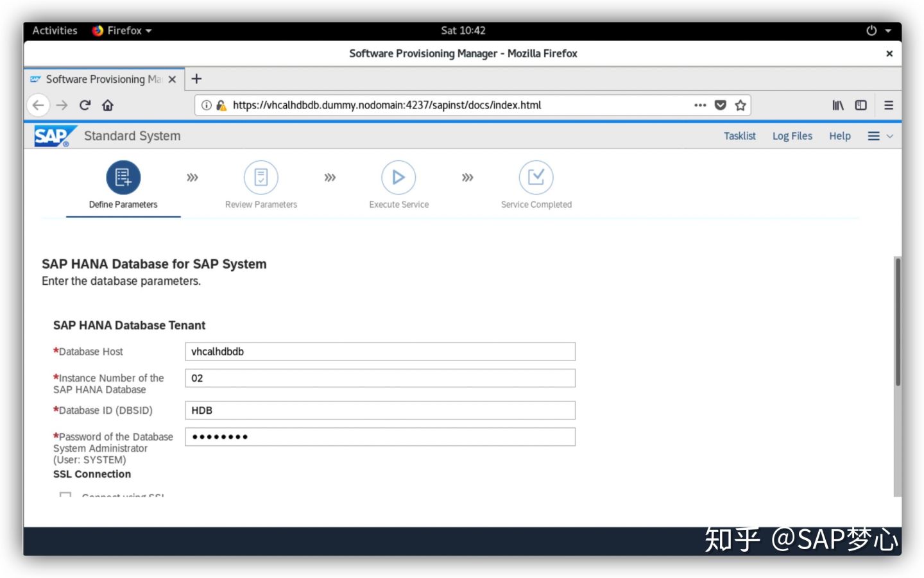Open a new browser tab with plus

(196, 79)
